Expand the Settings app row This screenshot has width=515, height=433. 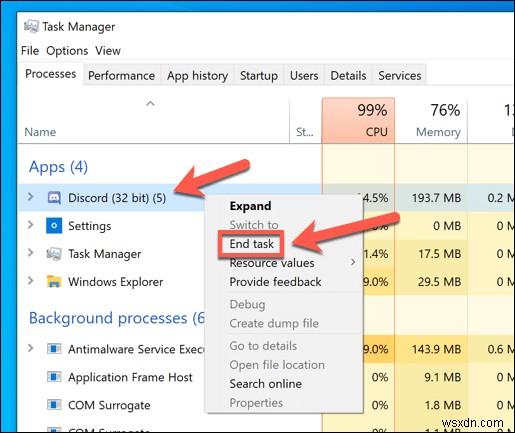[31, 225]
